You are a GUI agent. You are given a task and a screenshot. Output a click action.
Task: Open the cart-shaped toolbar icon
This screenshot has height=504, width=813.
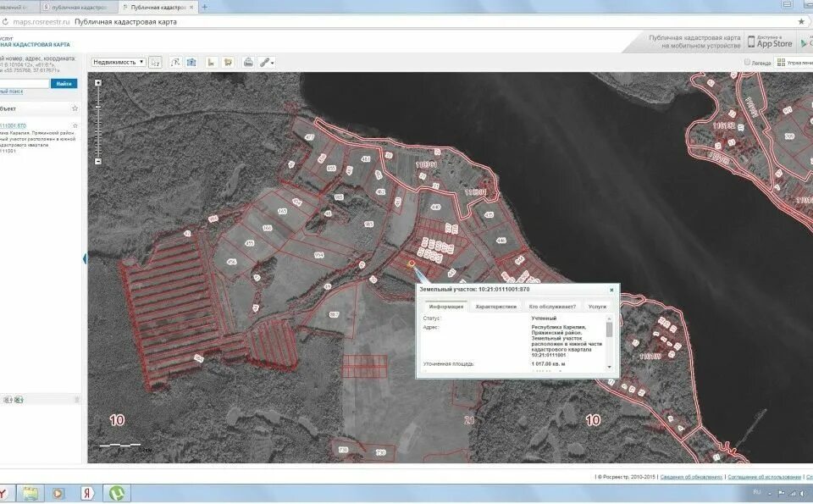click(x=228, y=62)
